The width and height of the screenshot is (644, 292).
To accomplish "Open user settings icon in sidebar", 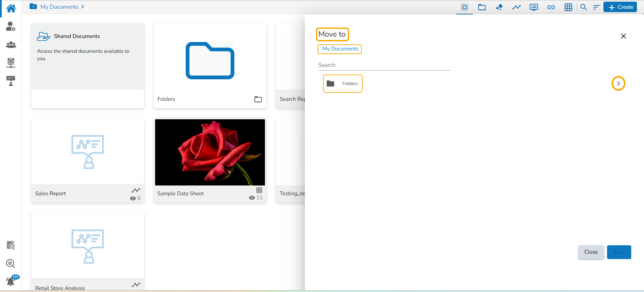I will point(11,26).
